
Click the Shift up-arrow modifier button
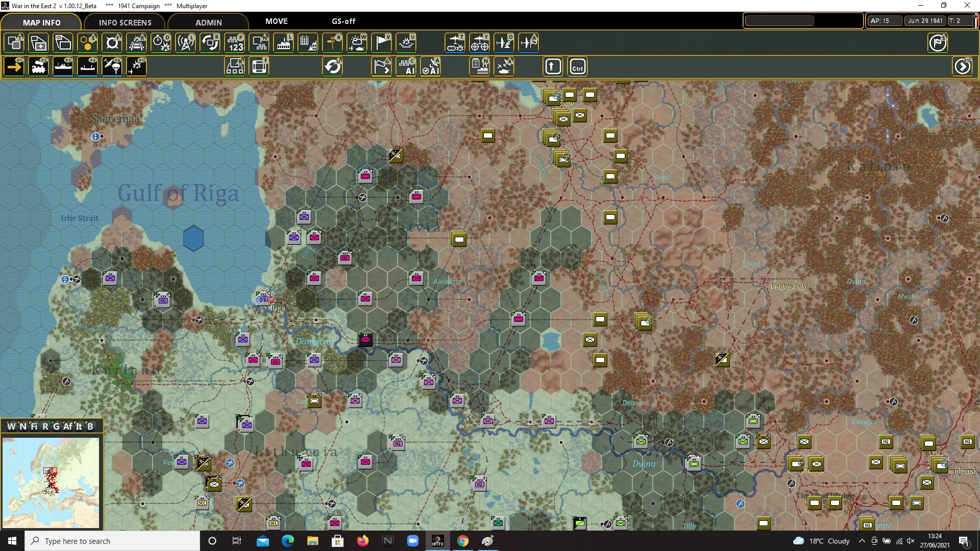pos(553,67)
